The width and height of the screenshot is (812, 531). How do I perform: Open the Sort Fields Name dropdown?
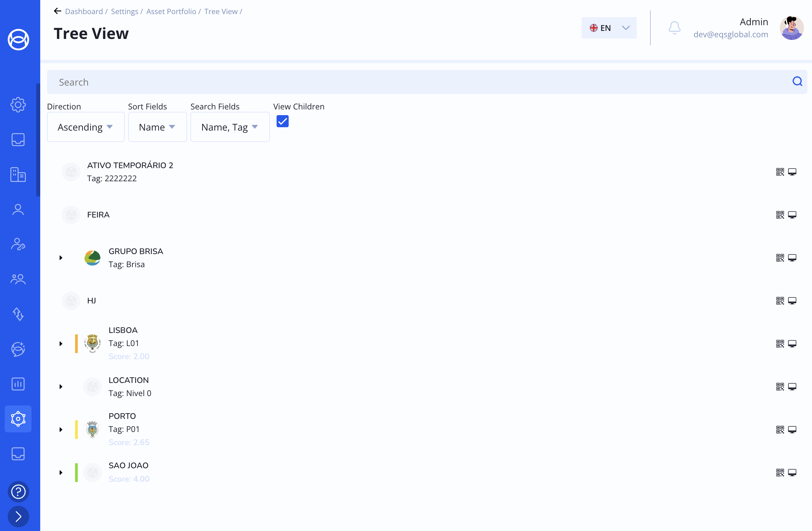click(157, 127)
